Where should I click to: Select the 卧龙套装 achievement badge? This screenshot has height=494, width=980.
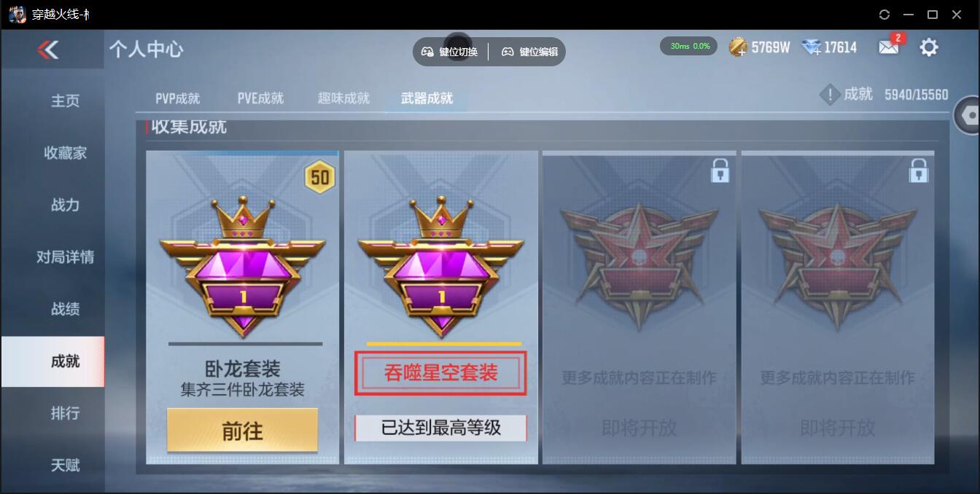tap(244, 267)
